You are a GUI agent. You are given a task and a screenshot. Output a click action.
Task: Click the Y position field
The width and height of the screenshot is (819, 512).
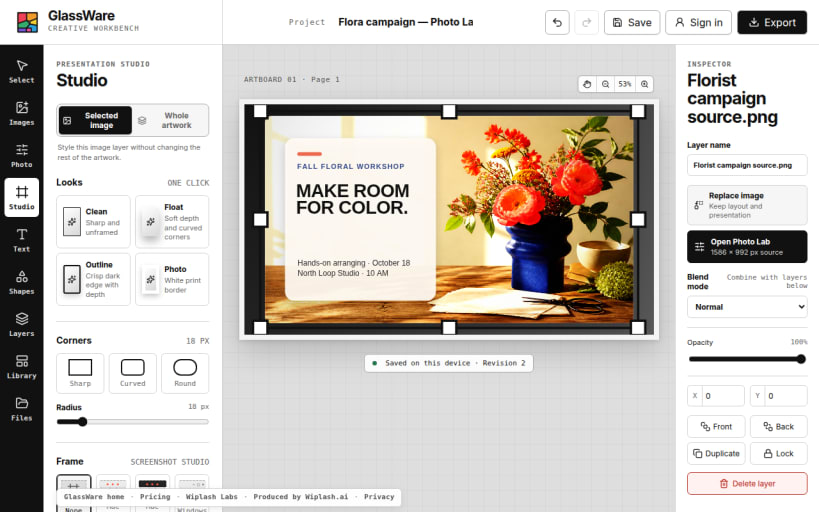click(778, 395)
